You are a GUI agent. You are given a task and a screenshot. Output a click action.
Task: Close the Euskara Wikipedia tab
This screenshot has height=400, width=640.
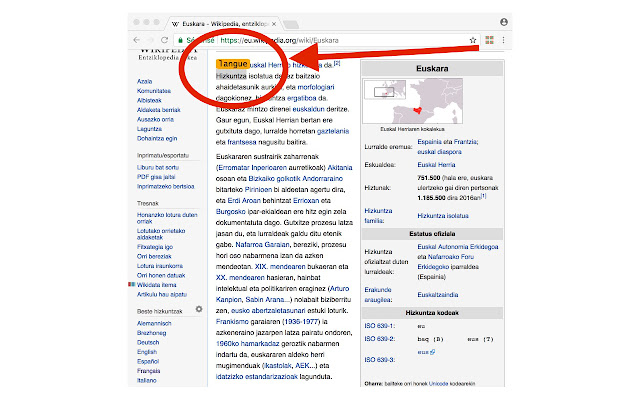tap(274, 24)
